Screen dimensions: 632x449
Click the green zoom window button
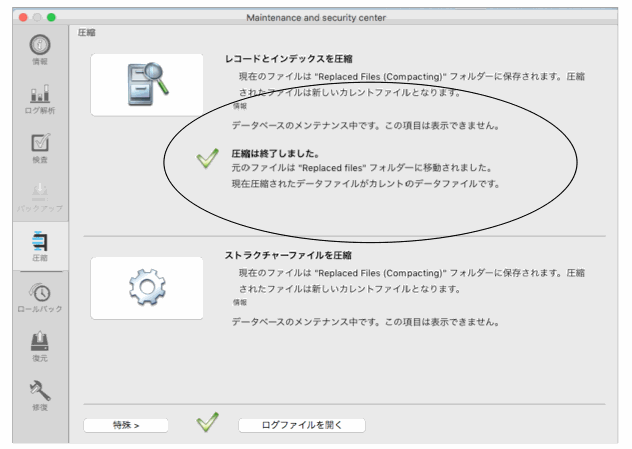click(x=51, y=18)
